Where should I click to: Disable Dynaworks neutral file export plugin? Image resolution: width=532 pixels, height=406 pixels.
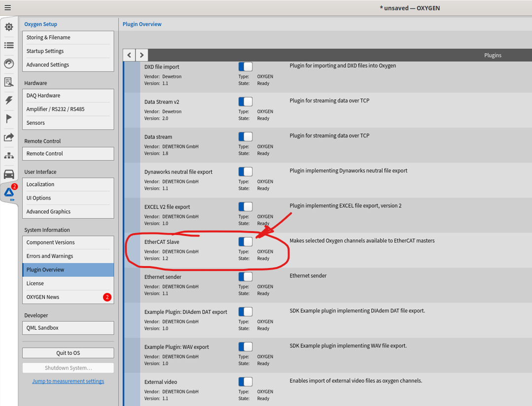coord(246,171)
